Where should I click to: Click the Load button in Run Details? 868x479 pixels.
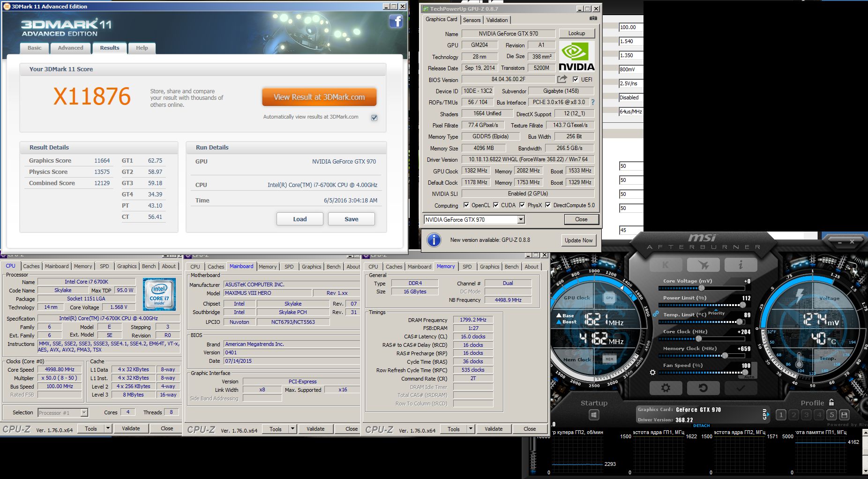click(300, 219)
